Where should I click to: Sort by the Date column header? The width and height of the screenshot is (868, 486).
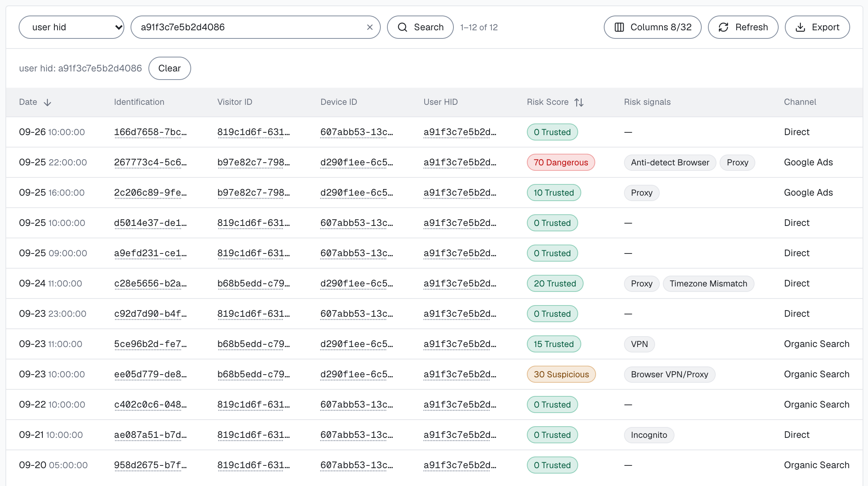point(35,102)
